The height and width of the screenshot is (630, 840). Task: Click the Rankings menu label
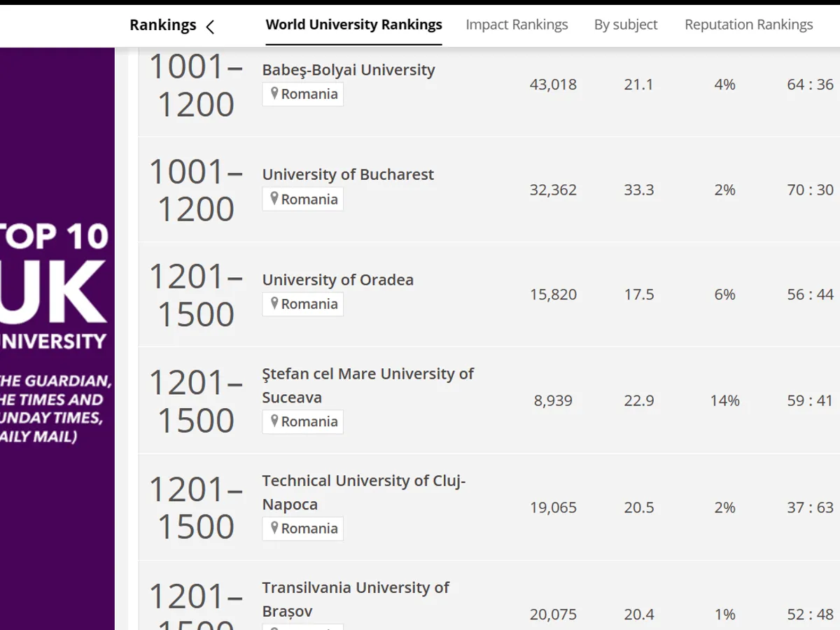coord(163,25)
